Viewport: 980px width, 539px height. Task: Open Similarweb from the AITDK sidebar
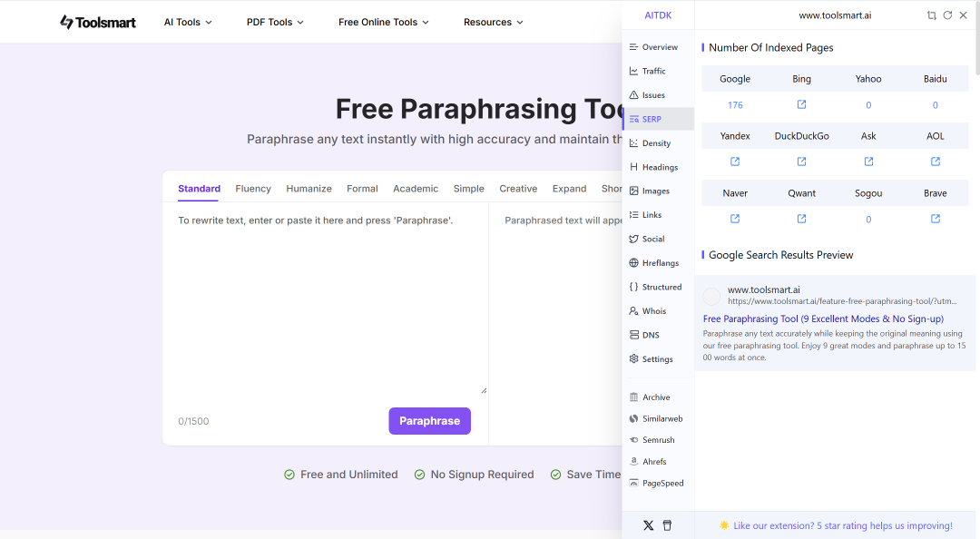pos(658,418)
